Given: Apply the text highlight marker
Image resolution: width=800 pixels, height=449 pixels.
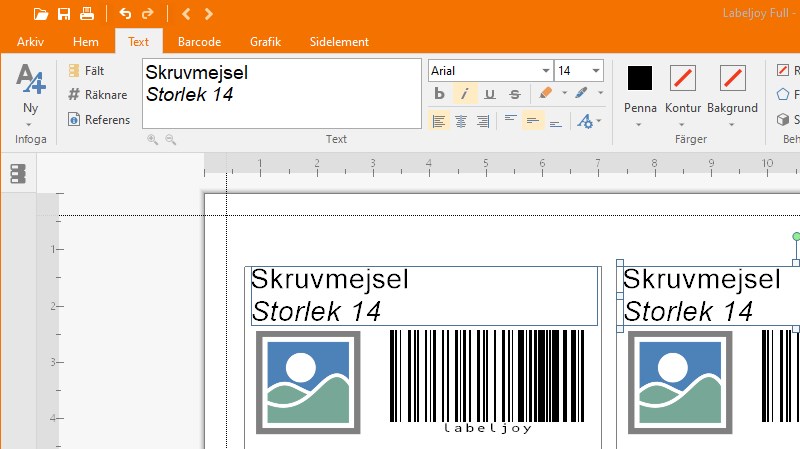Looking at the screenshot, I should tap(545, 93).
